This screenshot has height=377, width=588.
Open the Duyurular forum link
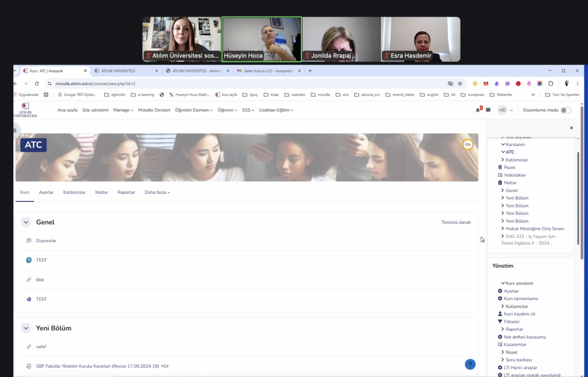pyautogui.click(x=46, y=241)
